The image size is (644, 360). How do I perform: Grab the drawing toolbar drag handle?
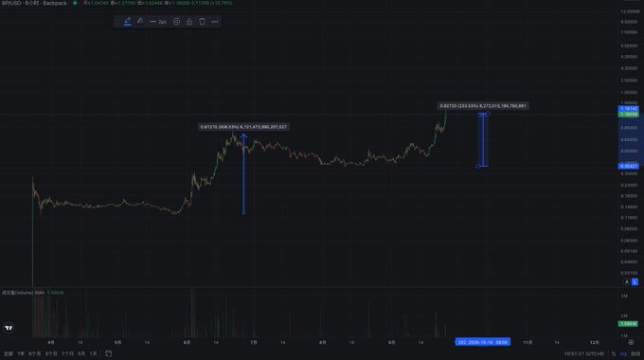coord(117,22)
